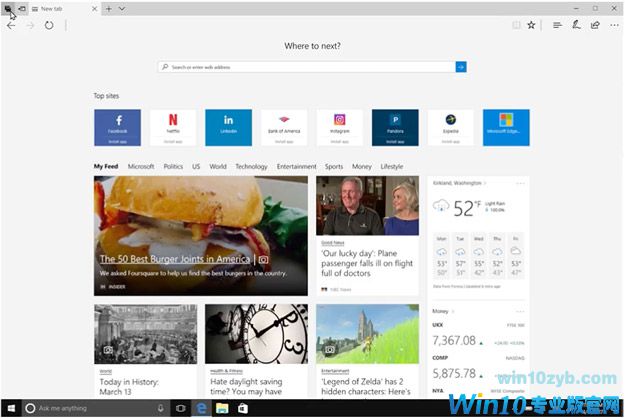Click the Cortana microphone icon
The width and height of the screenshot is (625, 418).
click(x=160, y=408)
